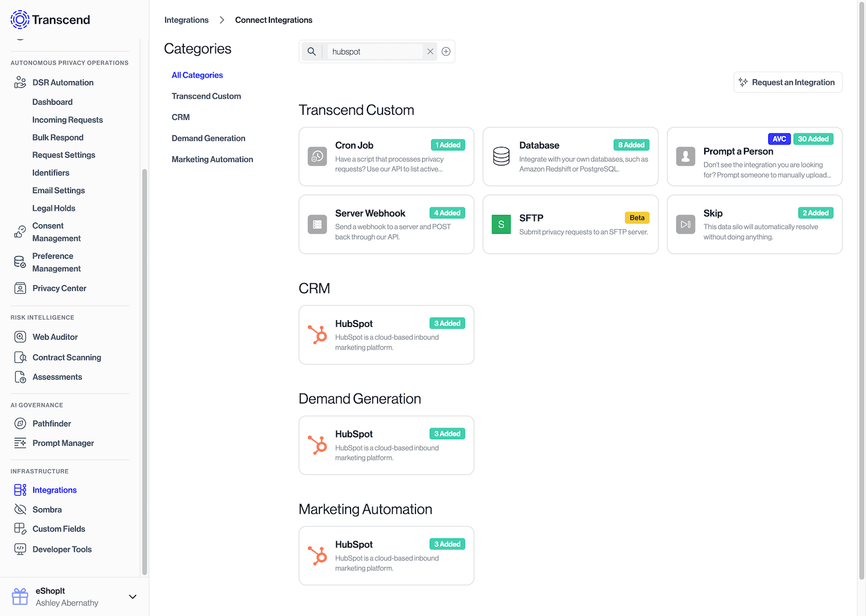The height and width of the screenshot is (616, 866).
Task: Select the Sombra icon
Action: (20, 509)
